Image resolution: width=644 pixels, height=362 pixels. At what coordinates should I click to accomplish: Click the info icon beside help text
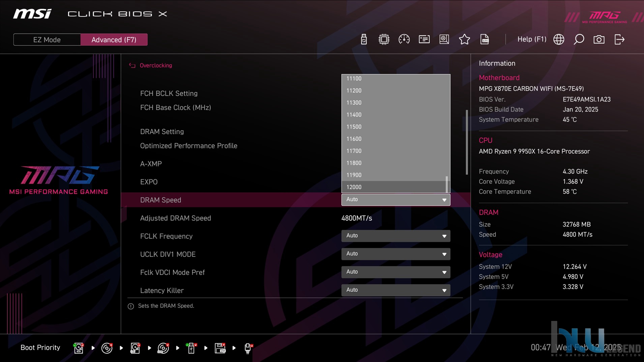point(131,306)
